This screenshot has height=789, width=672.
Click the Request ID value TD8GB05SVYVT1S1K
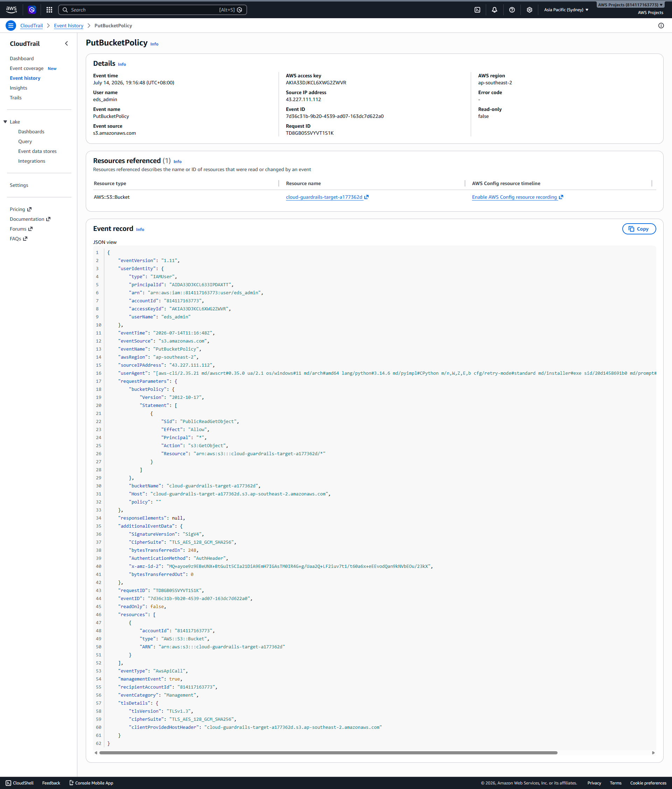[310, 133]
